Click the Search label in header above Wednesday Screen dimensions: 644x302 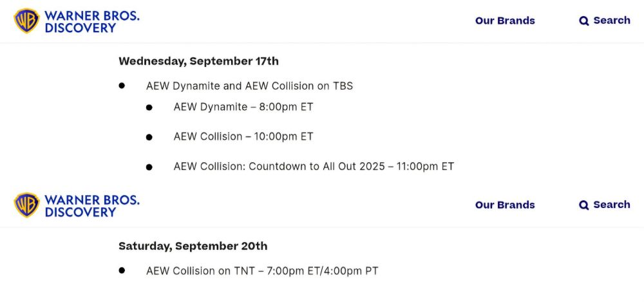[x=612, y=20]
